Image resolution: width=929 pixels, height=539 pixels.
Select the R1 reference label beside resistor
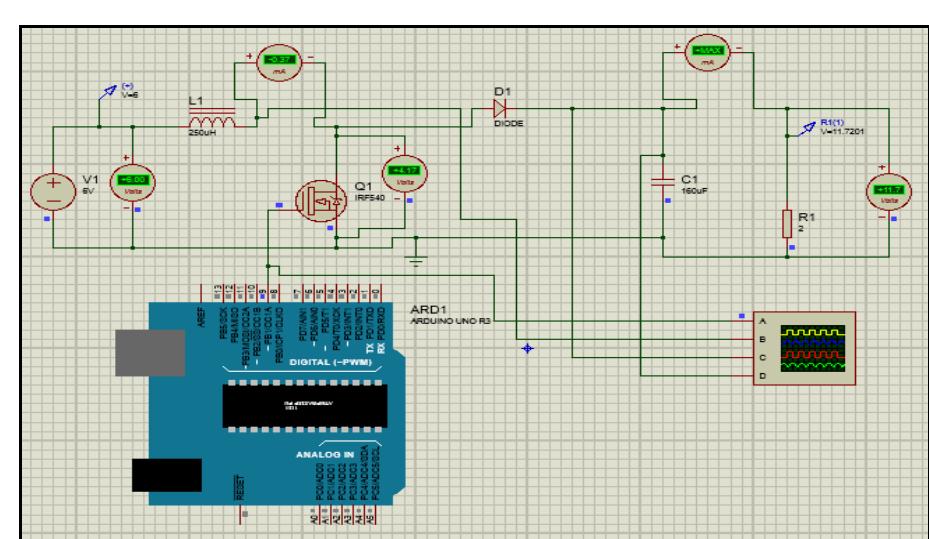[806, 217]
